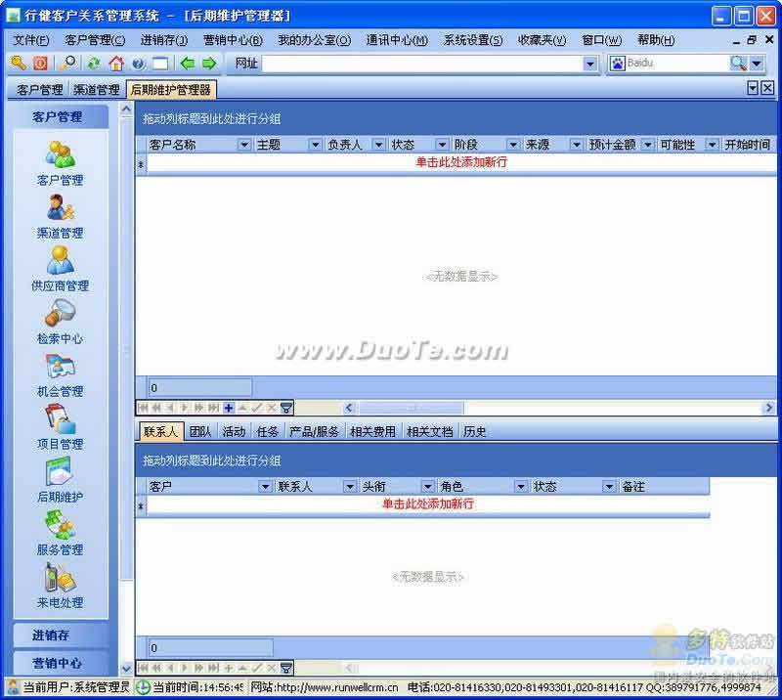This screenshot has width=782, height=700.
Task: Click the user icon in status bar
Action: point(13,687)
